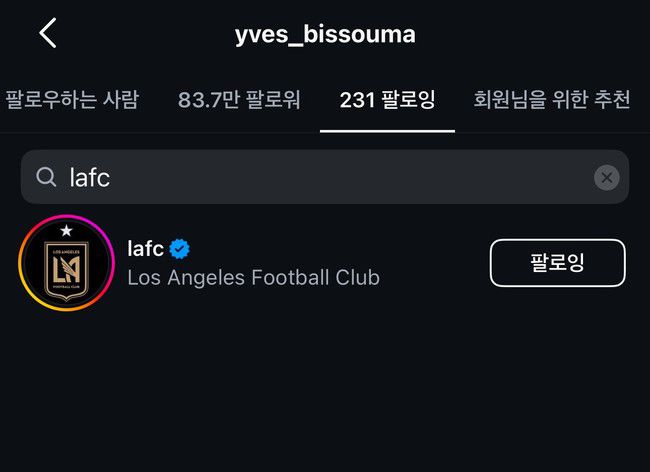Go back using the left arrow
Image resolution: width=650 pixels, height=472 pixels.
[x=47, y=33]
